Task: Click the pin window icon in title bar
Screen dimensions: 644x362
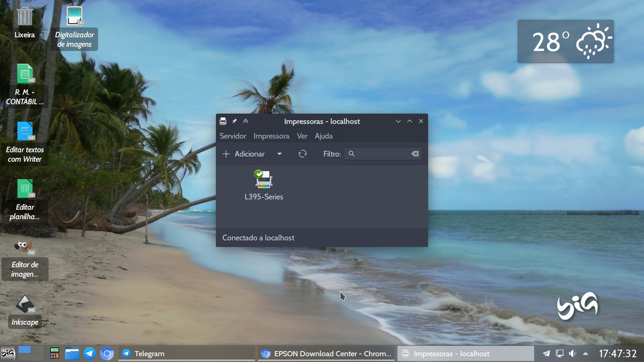Action: coord(234,121)
